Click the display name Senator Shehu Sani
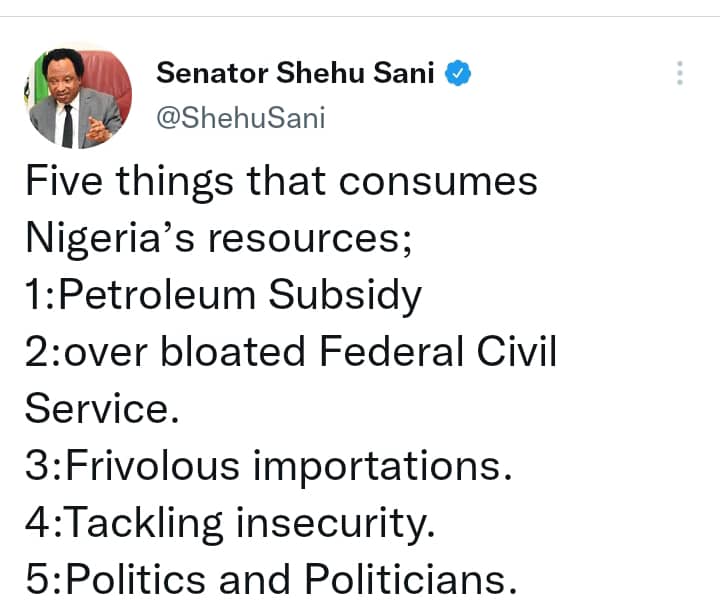 [295, 73]
